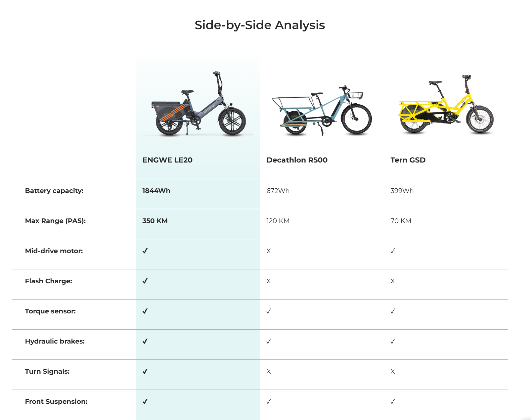
Task: Select the Decathlon R500 column heading
Action: 297,160
